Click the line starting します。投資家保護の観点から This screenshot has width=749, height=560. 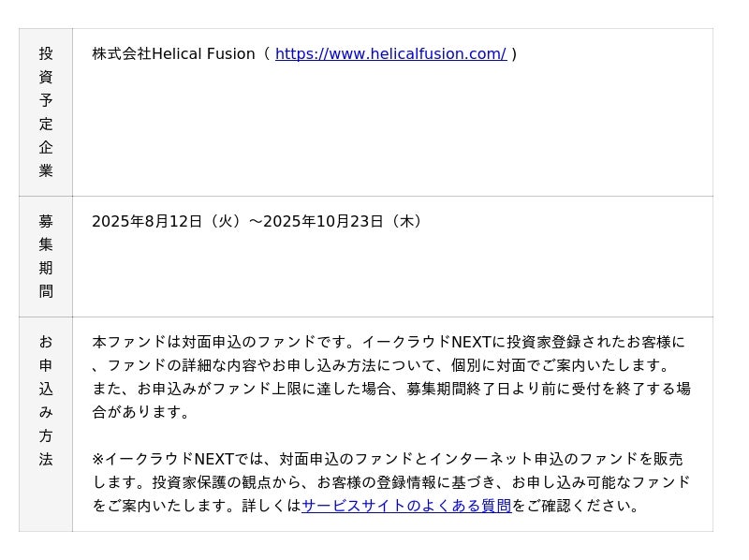[390, 482]
